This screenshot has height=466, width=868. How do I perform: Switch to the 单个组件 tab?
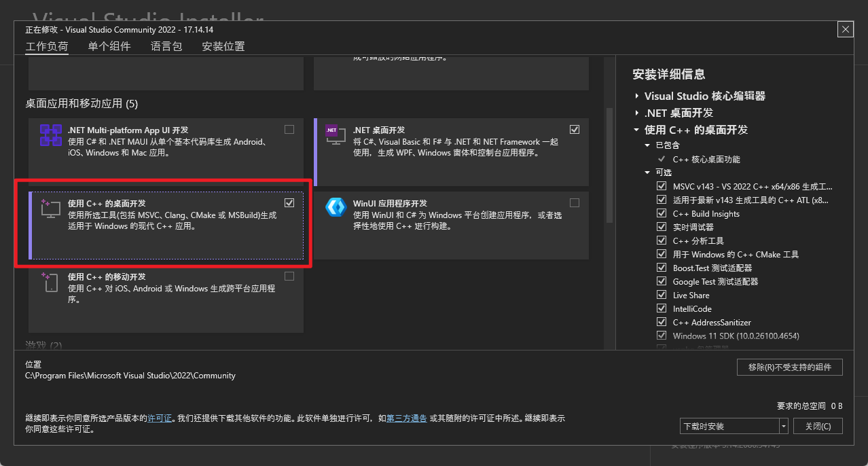(x=109, y=46)
